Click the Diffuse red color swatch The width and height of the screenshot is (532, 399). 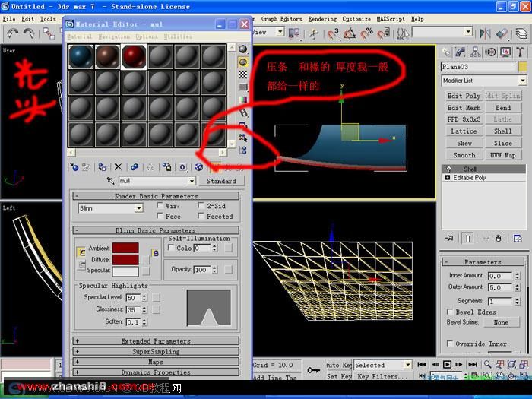coord(125,260)
